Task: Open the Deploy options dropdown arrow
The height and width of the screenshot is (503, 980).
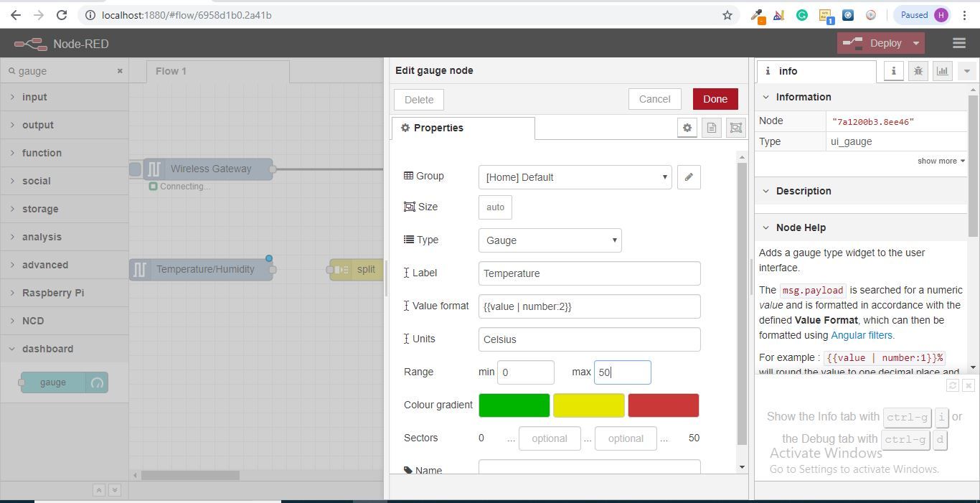Action: pyautogui.click(x=915, y=44)
